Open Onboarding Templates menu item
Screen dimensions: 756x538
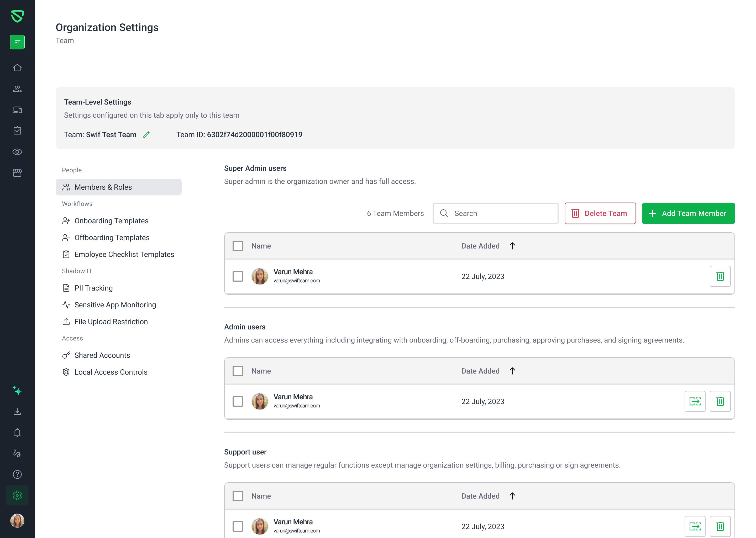pos(111,221)
